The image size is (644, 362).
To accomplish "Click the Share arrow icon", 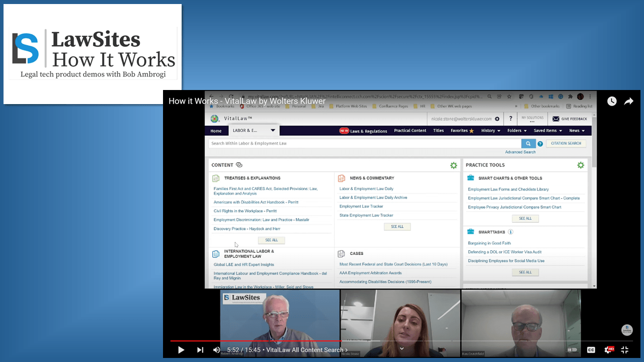I will 629,101.
